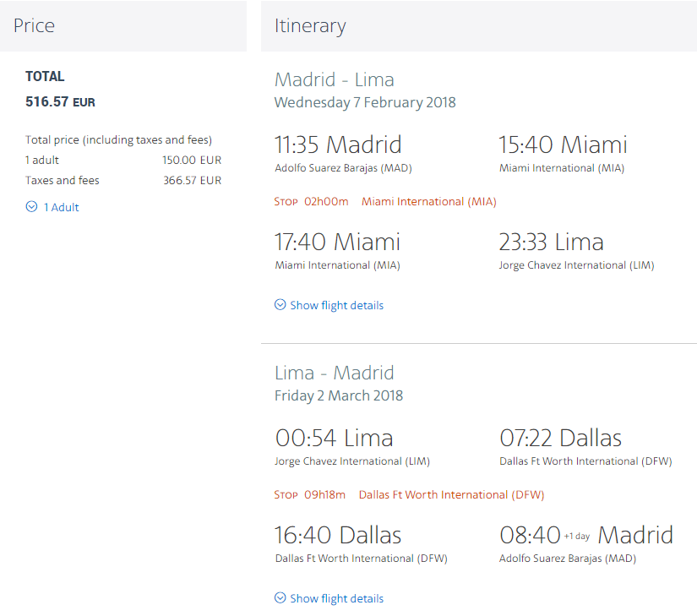Click the 11:35 Madrid departure time
Screen dimensions: 697x616
pyautogui.click(x=338, y=144)
